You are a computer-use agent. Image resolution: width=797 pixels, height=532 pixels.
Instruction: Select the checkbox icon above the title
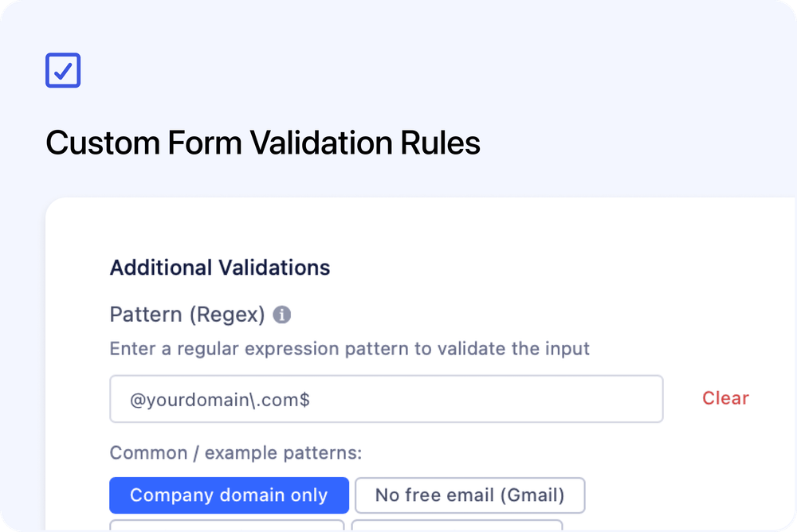click(62, 70)
